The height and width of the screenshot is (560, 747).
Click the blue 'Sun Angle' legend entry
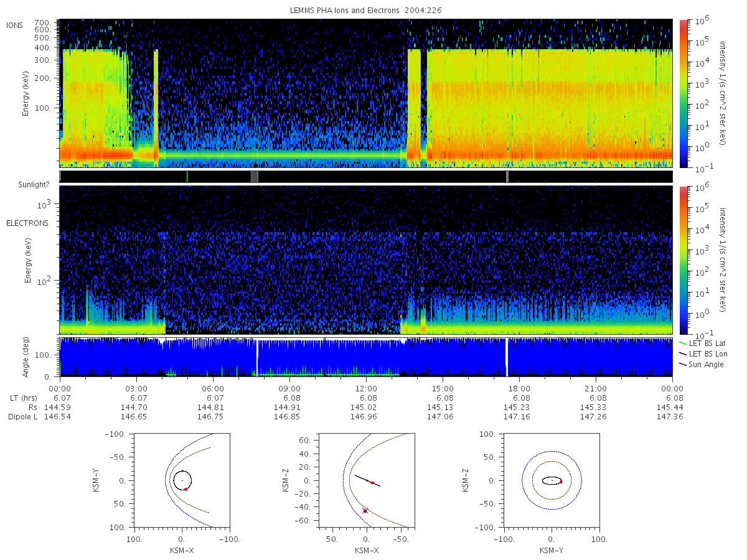tap(701, 364)
